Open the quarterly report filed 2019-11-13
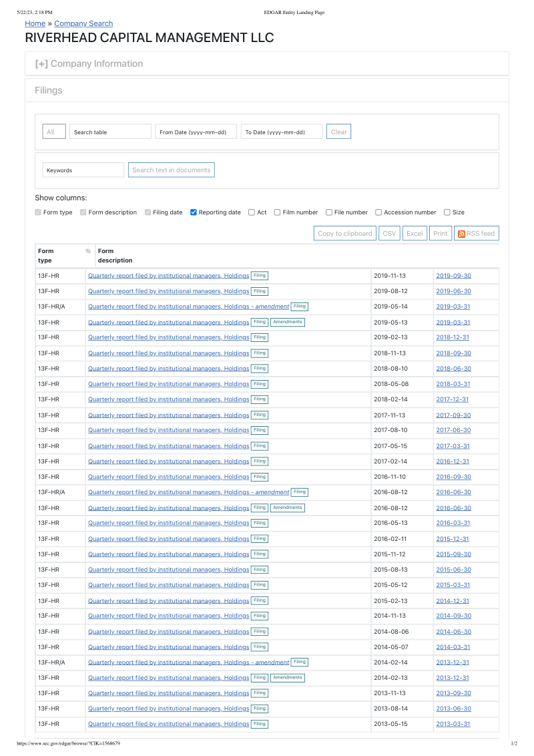The image size is (534, 756). (x=169, y=276)
